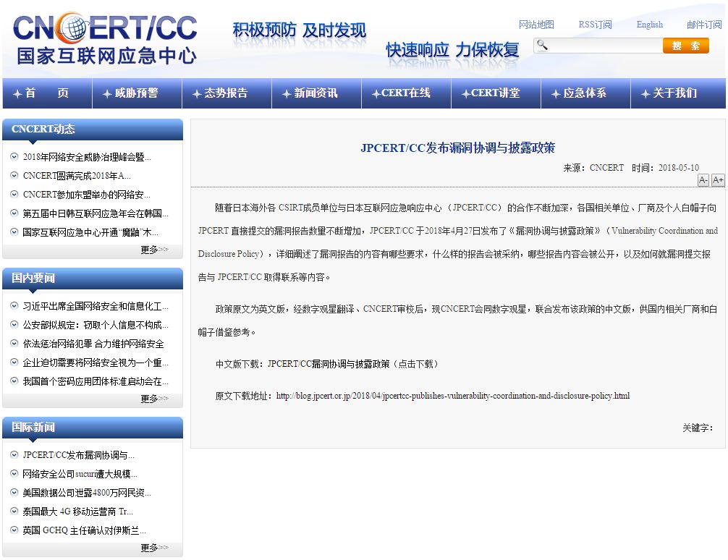The height and width of the screenshot is (560, 728).
Task: Open 国家互联网应急中心开通"魔鼬"木 article
Action: tap(90, 232)
